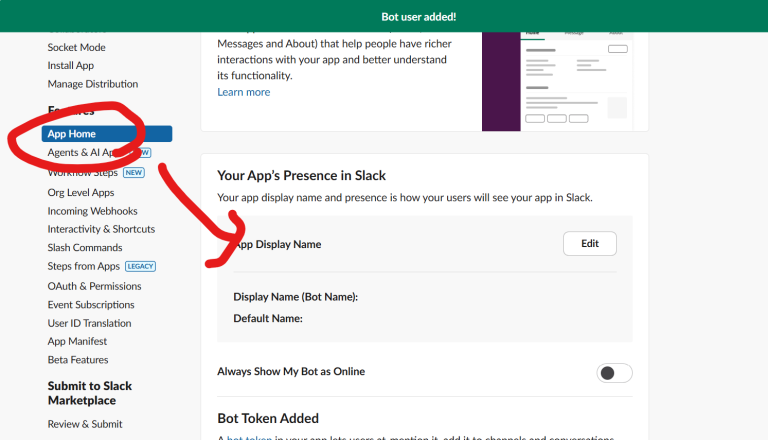Open the Socket Mode settings page
The height and width of the screenshot is (440, 768).
(x=76, y=48)
